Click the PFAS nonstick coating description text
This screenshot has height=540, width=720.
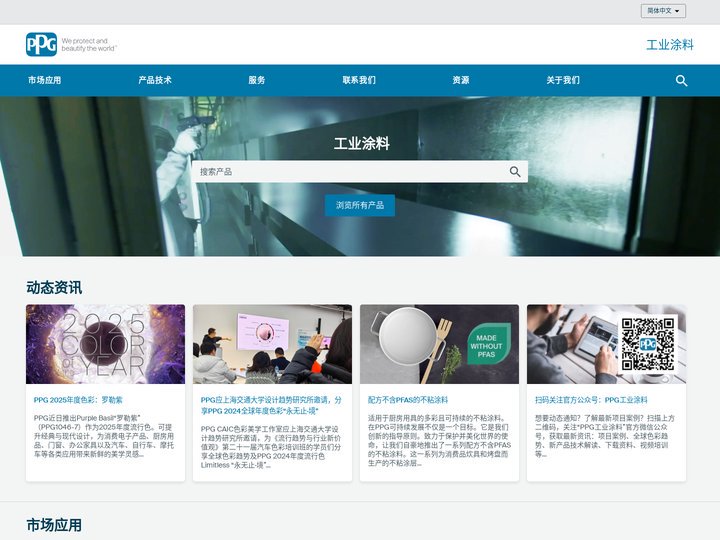[439, 441]
